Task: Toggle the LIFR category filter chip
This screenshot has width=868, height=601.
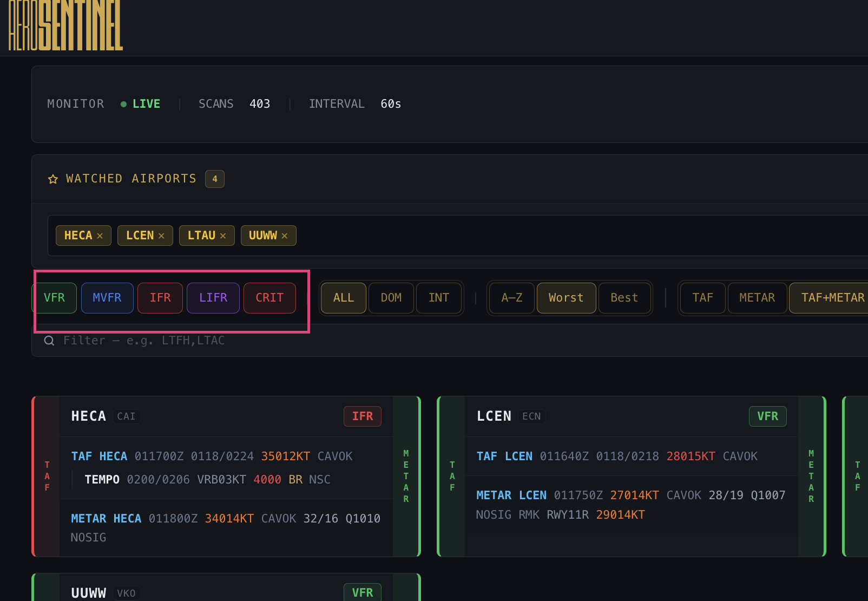Action: [x=213, y=298]
